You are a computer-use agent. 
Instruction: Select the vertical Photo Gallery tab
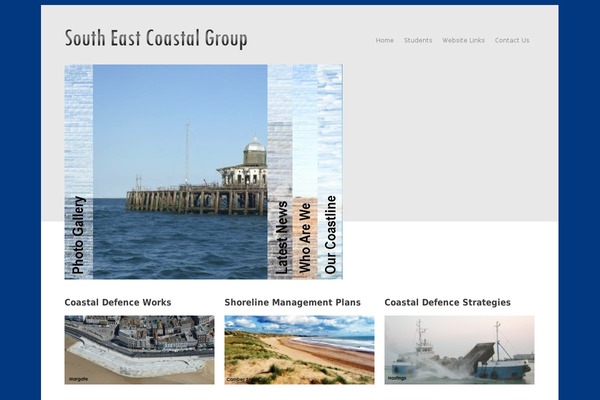[79, 236]
